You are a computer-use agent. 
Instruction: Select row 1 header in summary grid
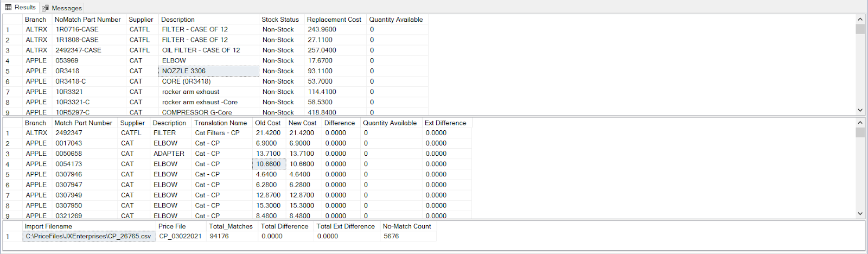coord(12,237)
